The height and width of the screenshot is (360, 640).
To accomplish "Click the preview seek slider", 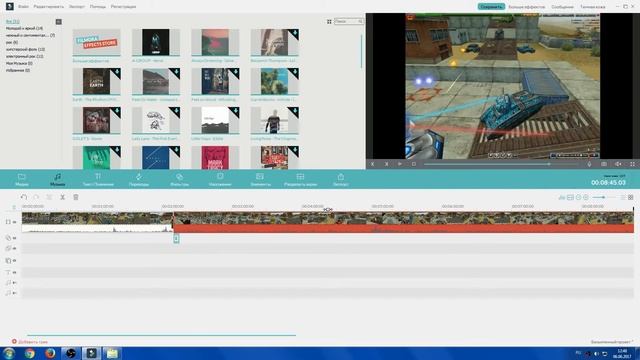I will [501, 164].
